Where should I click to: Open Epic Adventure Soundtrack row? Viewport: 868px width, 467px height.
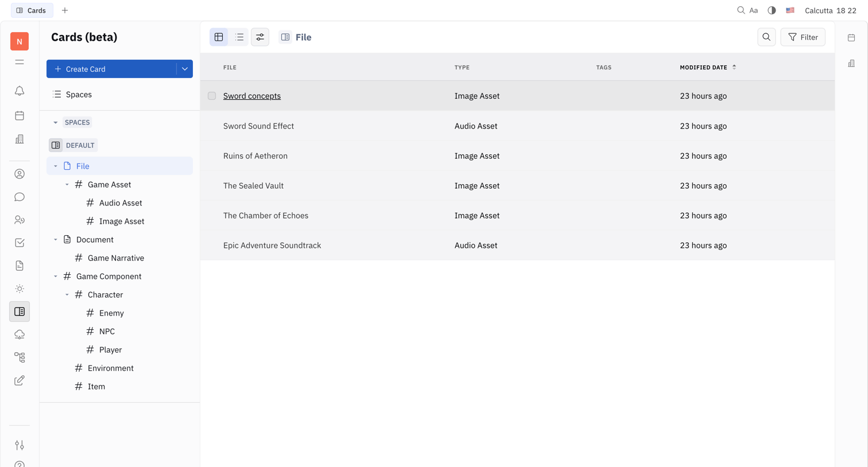pyautogui.click(x=517, y=245)
